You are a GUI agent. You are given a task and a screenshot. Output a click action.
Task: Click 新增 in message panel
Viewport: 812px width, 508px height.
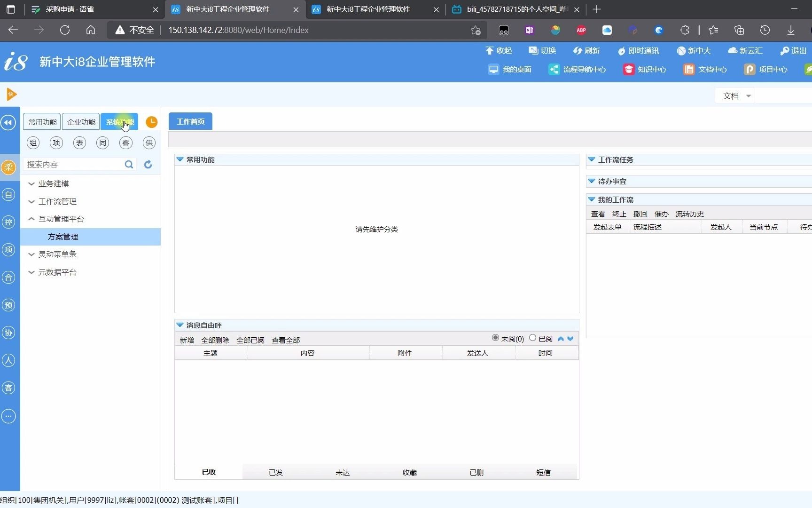coord(187,340)
